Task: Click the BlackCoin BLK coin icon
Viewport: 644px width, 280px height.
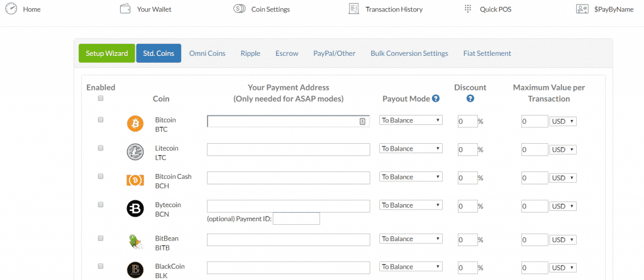Action: (135, 270)
